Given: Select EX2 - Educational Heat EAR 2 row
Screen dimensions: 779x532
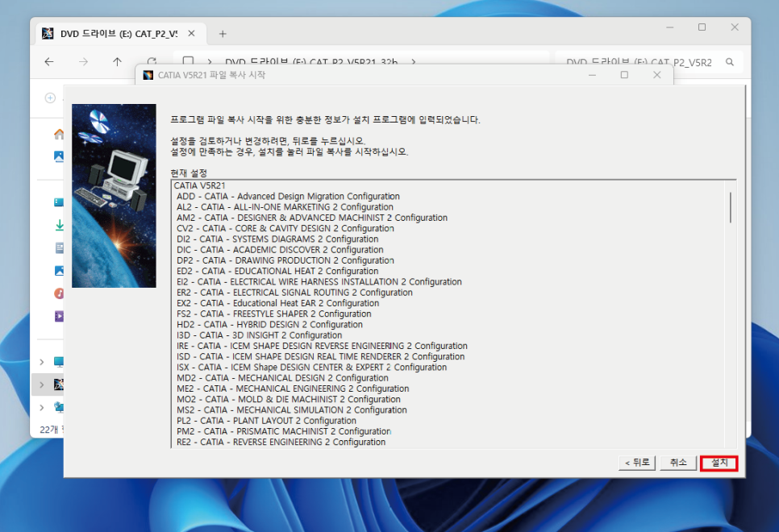Looking at the screenshot, I should (277, 303).
